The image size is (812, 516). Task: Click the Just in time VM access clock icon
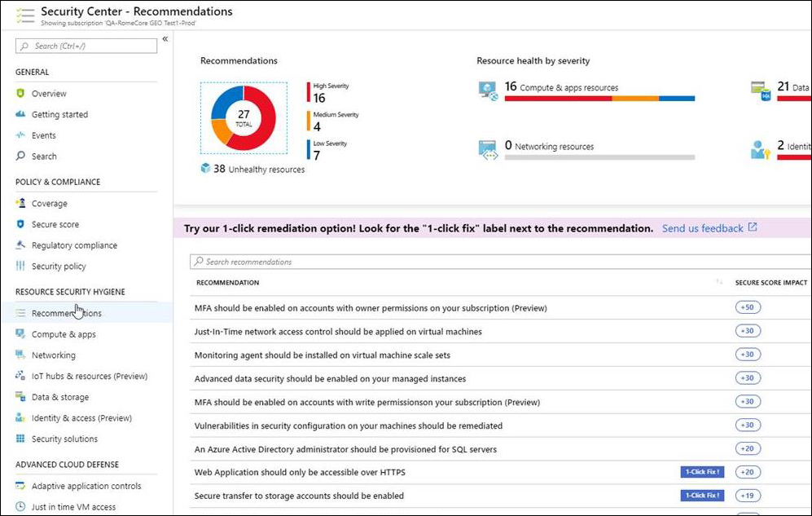pos(20,507)
